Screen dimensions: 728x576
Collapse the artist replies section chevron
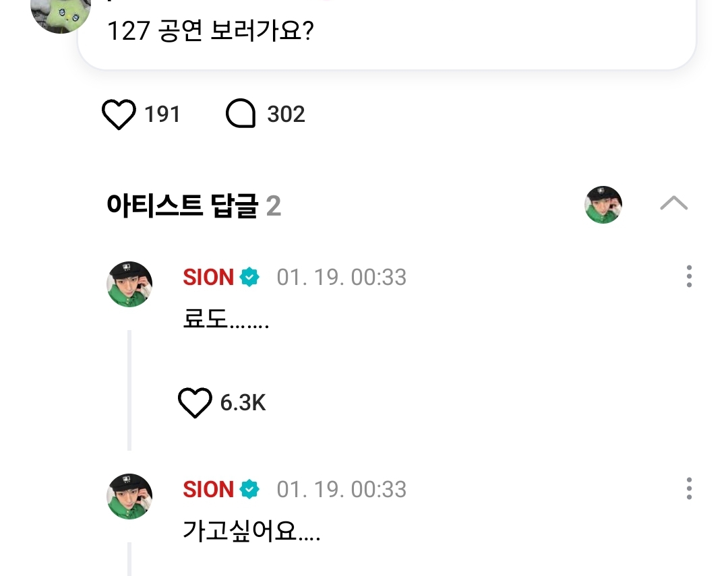(x=673, y=203)
